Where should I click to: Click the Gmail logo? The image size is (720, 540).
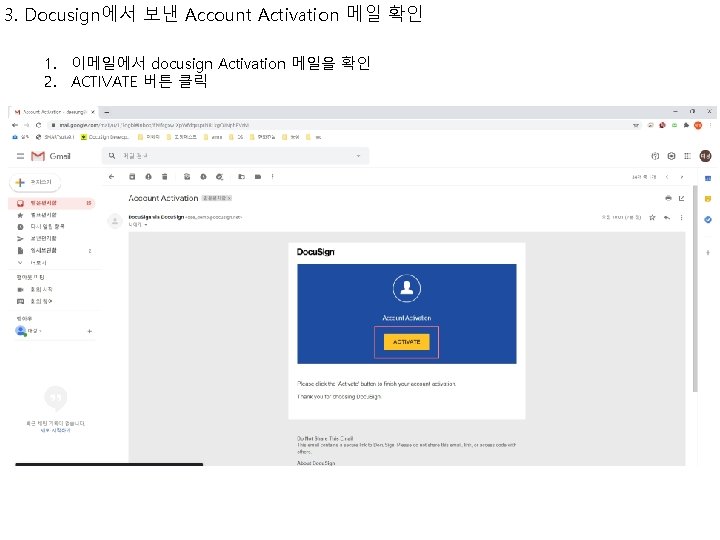pyautogui.click(x=51, y=156)
